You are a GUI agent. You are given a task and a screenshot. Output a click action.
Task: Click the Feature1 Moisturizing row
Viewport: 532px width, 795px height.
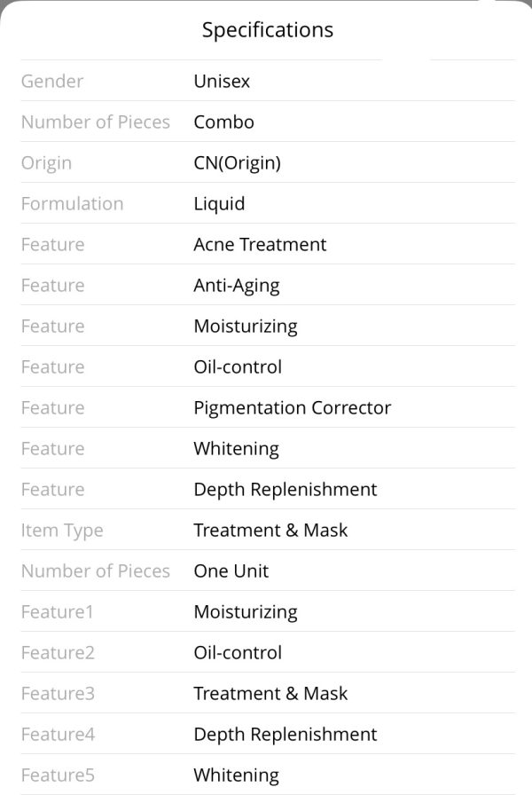coord(268,611)
